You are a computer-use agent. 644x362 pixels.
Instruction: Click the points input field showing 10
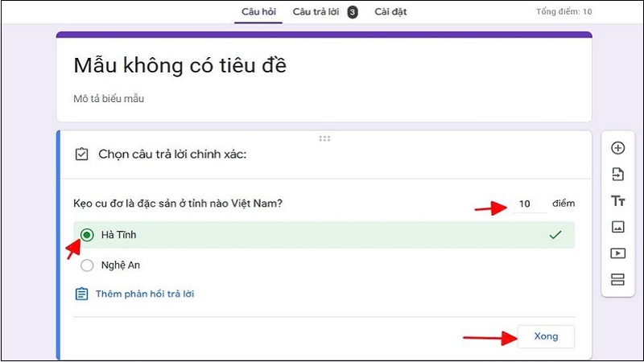530,204
